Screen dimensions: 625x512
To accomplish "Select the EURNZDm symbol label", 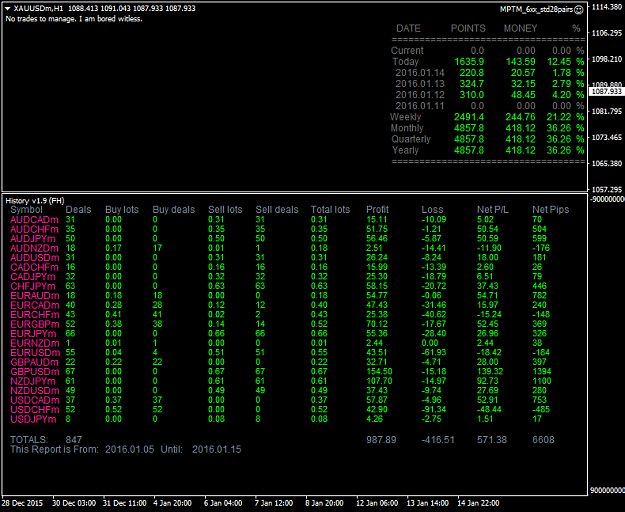I will 35,343.
